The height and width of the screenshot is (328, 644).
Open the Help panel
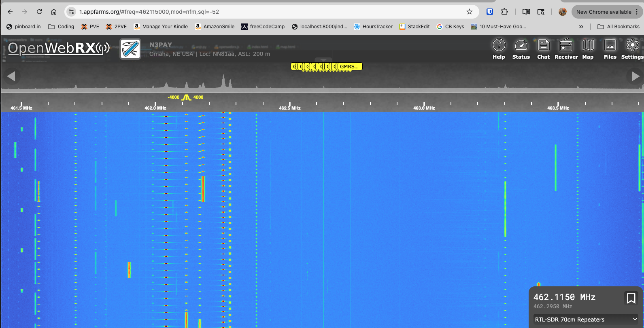(x=499, y=49)
